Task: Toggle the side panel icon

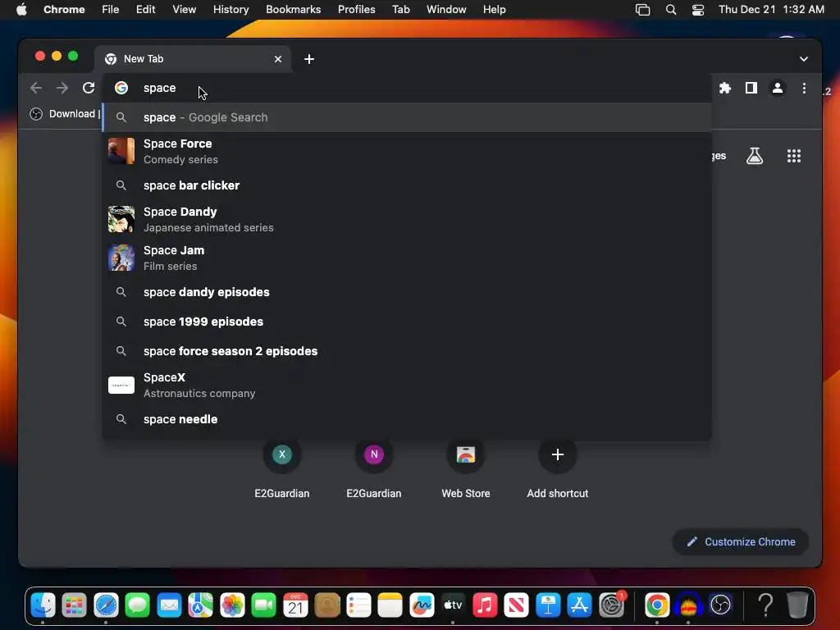Action: click(751, 88)
